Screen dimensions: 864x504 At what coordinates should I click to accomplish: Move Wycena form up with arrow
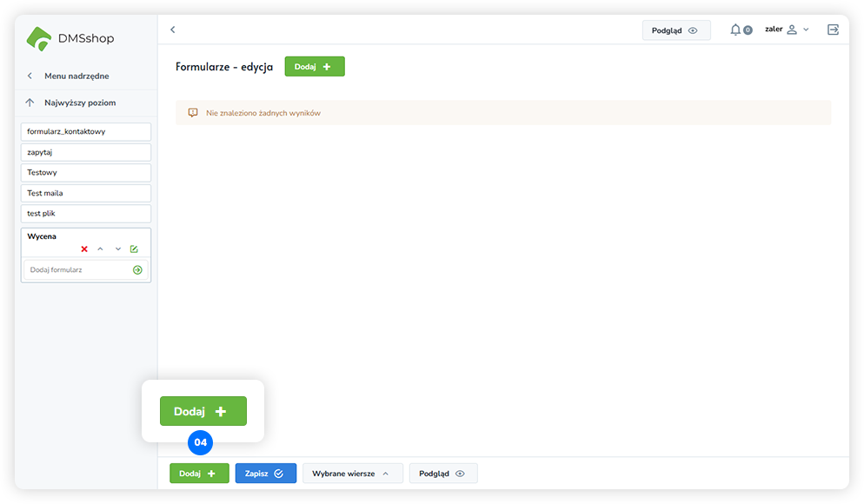click(x=100, y=249)
